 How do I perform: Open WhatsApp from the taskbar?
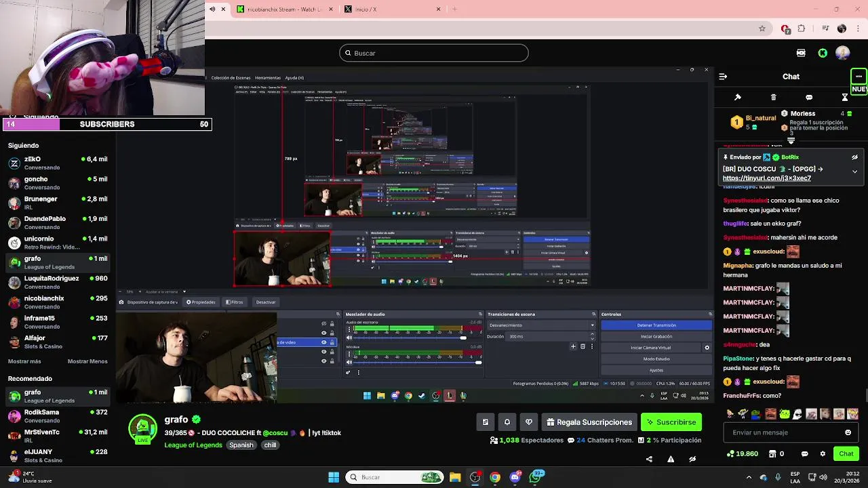coord(535,477)
